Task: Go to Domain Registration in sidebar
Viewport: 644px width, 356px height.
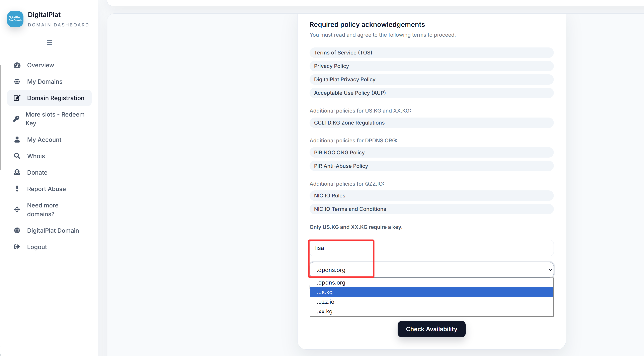Action: click(56, 98)
